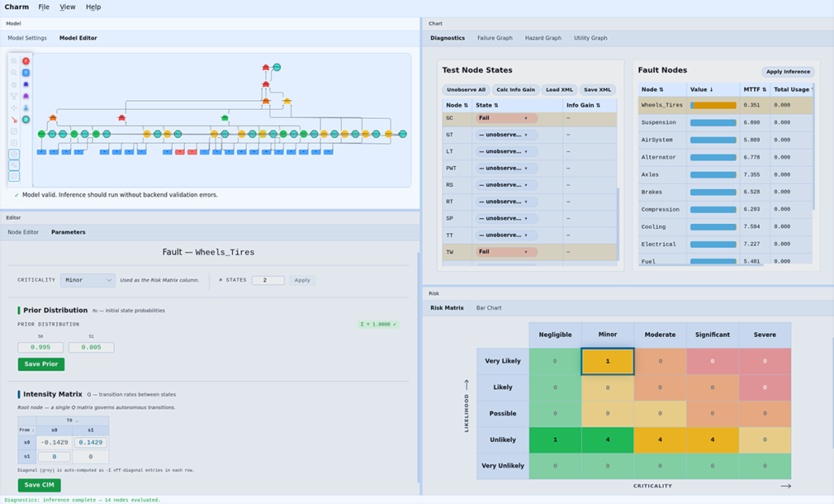The height and width of the screenshot is (504, 834).
Task: Click the Wheels_Tires orange value bar
Action: coord(713,105)
